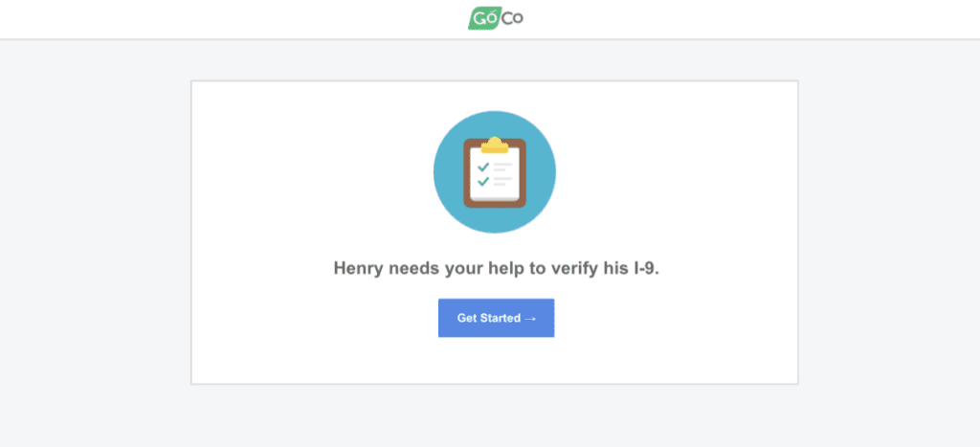Click the gray lines beside first checkmark
Image resolution: width=980 pixels, height=447 pixels.
[502, 167]
